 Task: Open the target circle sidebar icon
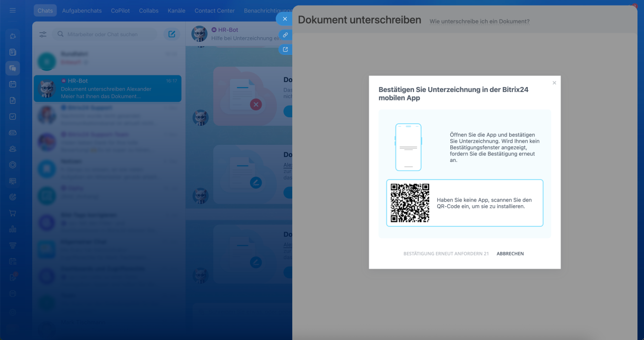pos(13,164)
